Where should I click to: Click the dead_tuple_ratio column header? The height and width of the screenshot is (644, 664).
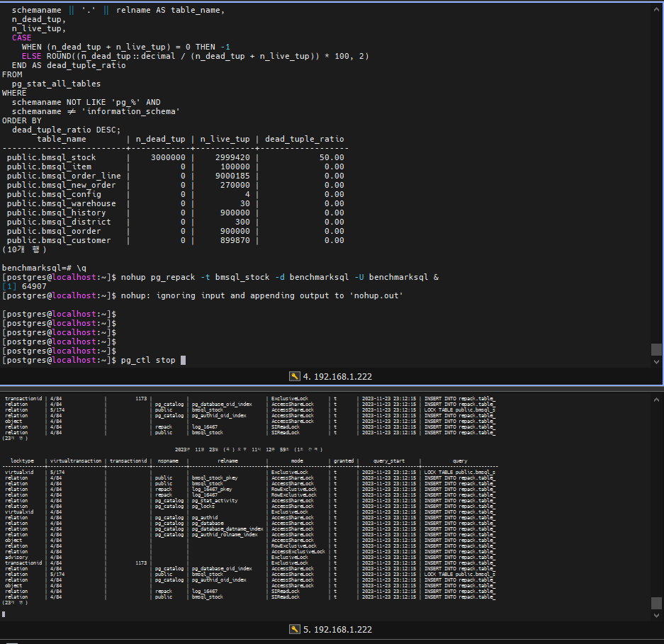(304, 139)
